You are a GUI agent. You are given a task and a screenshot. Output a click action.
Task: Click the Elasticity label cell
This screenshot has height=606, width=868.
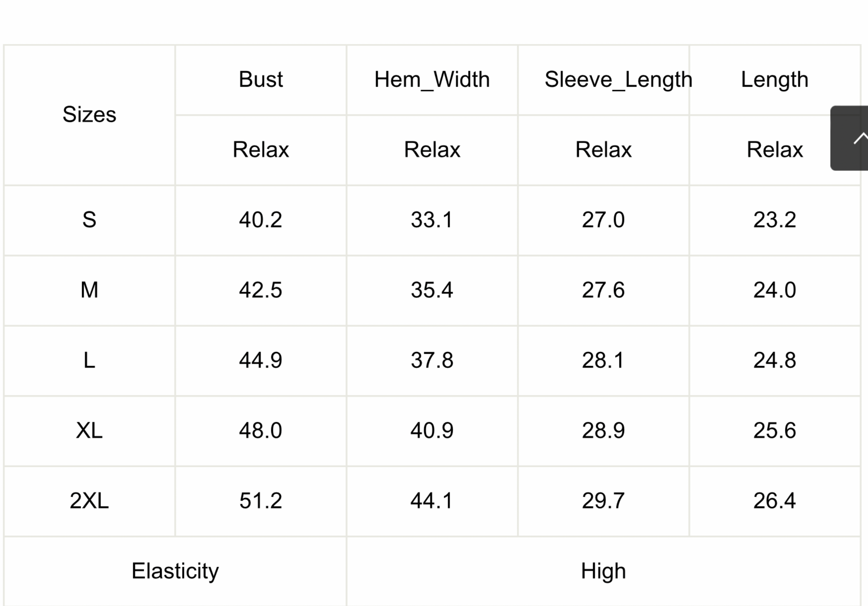(x=175, y=571)
